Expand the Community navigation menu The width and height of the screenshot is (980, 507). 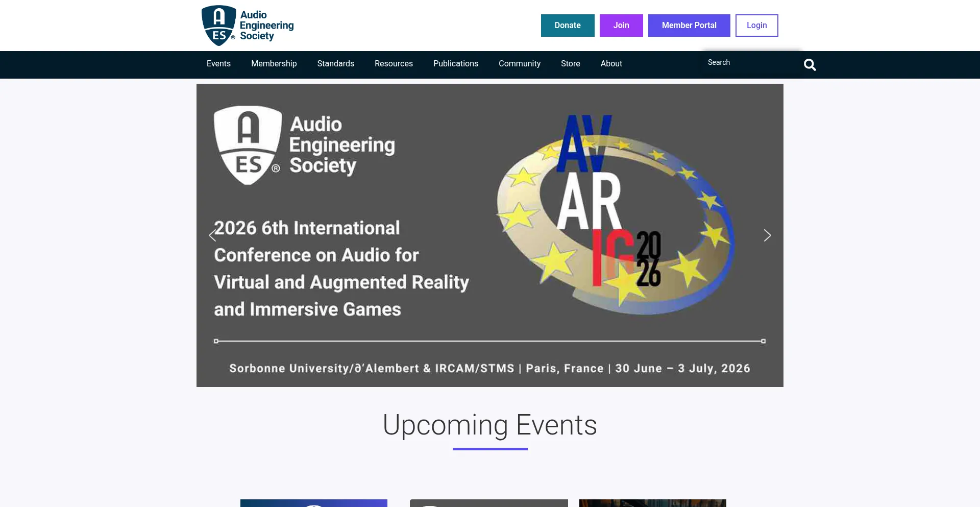[x=519, y=64]
